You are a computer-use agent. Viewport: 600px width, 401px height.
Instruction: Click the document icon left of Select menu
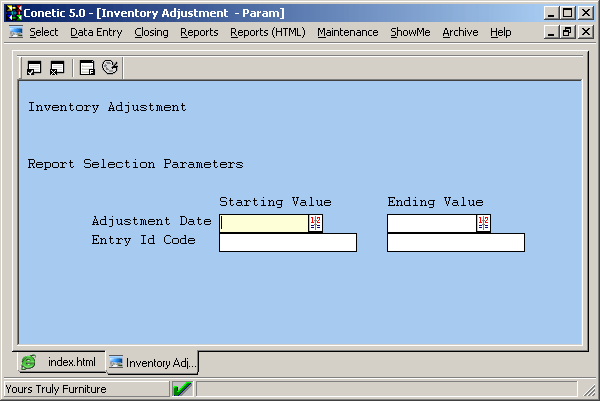(16, 32)
